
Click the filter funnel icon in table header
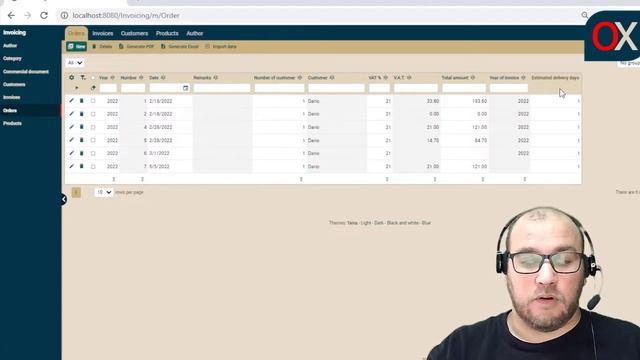pos(83,77)
